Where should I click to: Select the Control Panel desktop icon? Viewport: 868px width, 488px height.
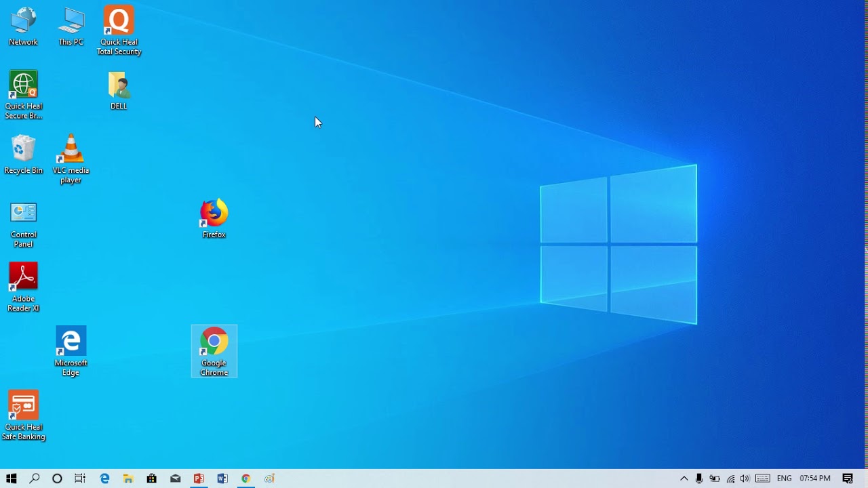[x=23, y=224]
